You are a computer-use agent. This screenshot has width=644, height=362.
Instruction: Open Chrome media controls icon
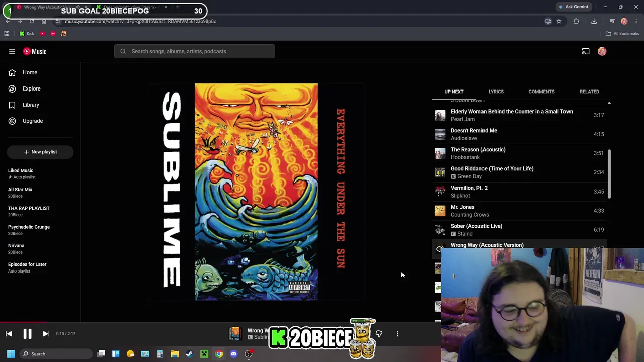tap(612, 21)
